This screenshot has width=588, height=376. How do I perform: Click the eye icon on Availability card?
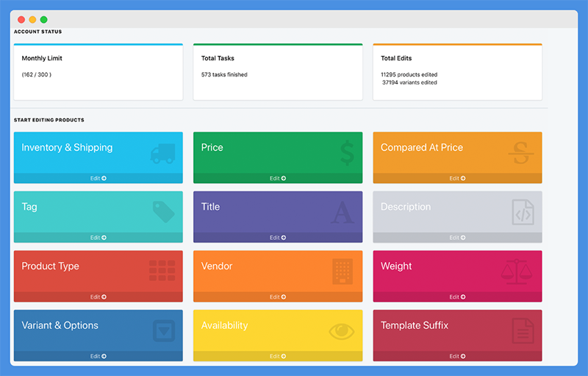click(341, 331)
